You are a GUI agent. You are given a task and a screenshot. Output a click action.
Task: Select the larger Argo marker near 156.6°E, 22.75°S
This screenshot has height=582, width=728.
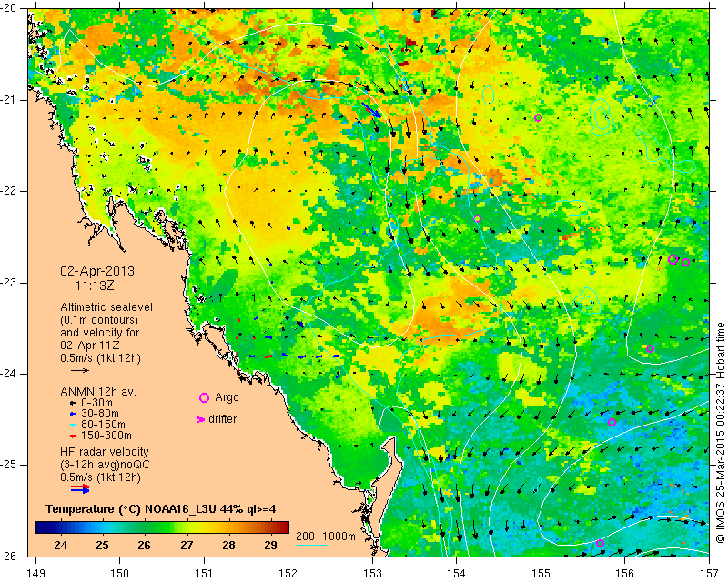(x=672, y=259)
